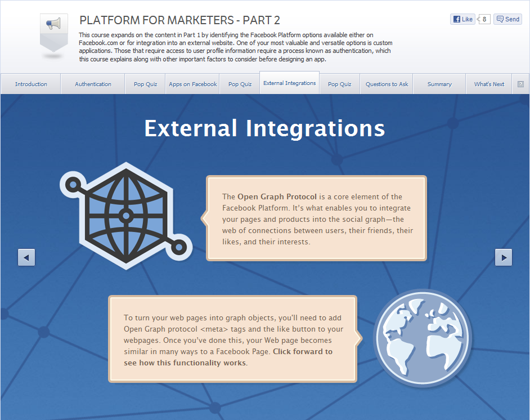530x420 pixels.
Task: Open the Pop Quiz after Authentication
Action: point(145,84)
